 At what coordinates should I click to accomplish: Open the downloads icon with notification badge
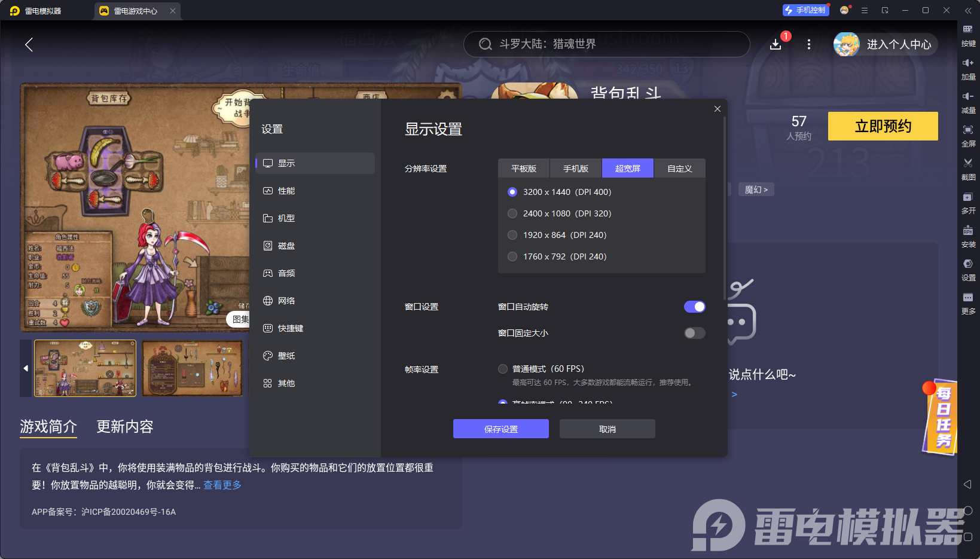pos(776,44)
